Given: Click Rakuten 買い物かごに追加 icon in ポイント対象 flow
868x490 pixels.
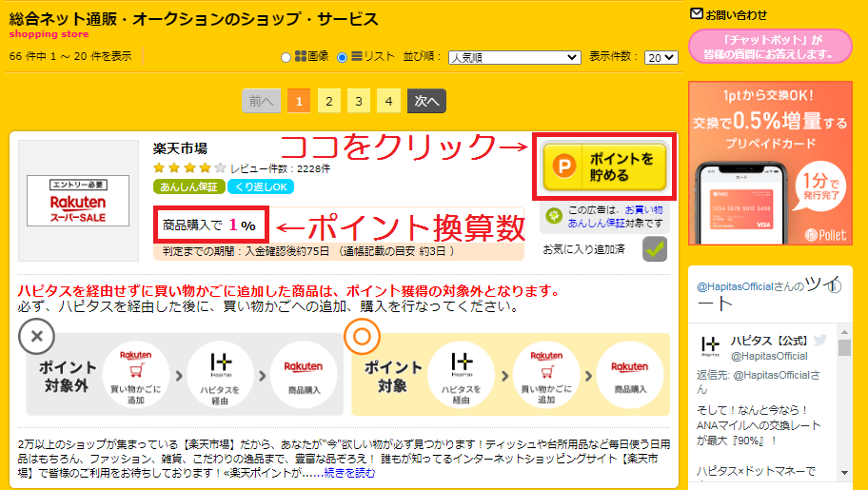Looking at the screenshot, I should (545, 375).
